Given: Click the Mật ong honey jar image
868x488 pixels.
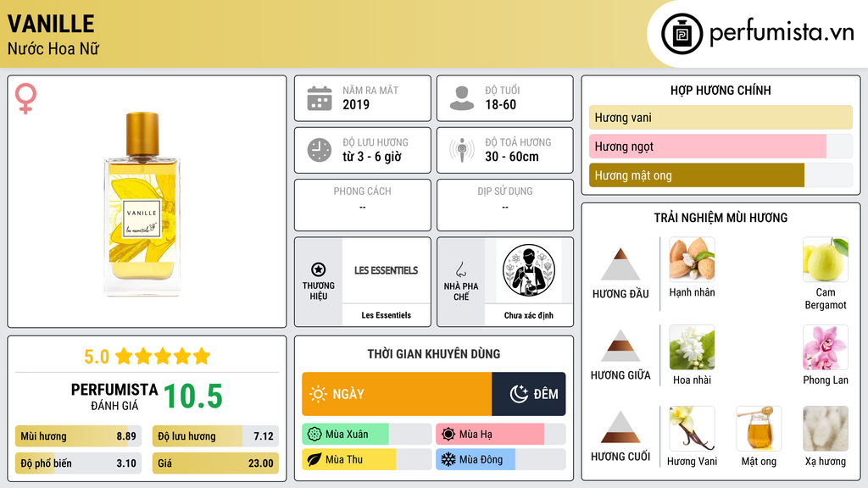Looking at the screenshot, I should pos(759,428).
